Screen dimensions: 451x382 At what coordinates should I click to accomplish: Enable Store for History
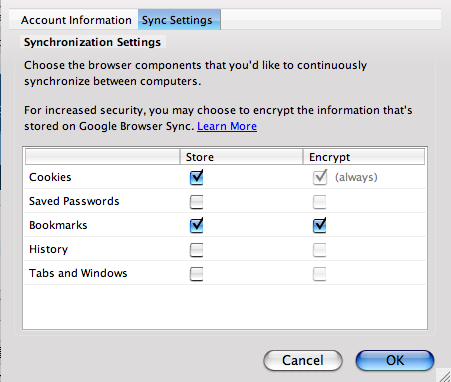coord(196,250)
